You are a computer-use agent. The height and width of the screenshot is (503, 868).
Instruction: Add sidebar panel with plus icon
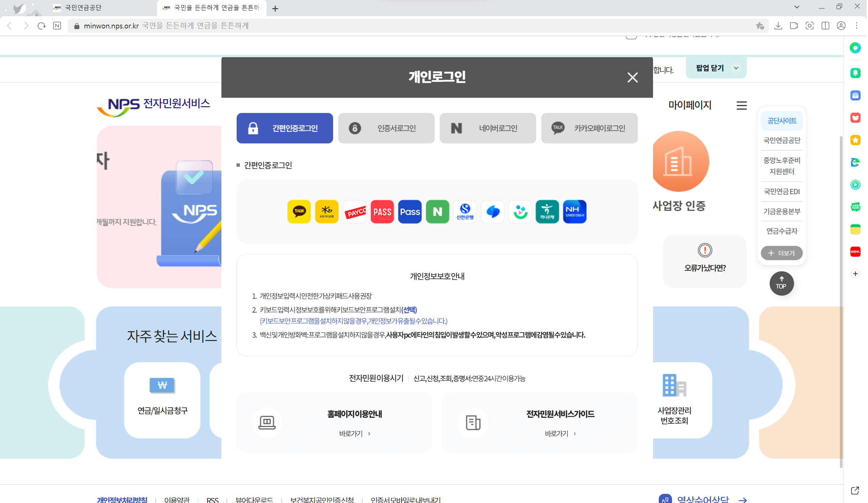pyautogui.click(x=855, y=274)
